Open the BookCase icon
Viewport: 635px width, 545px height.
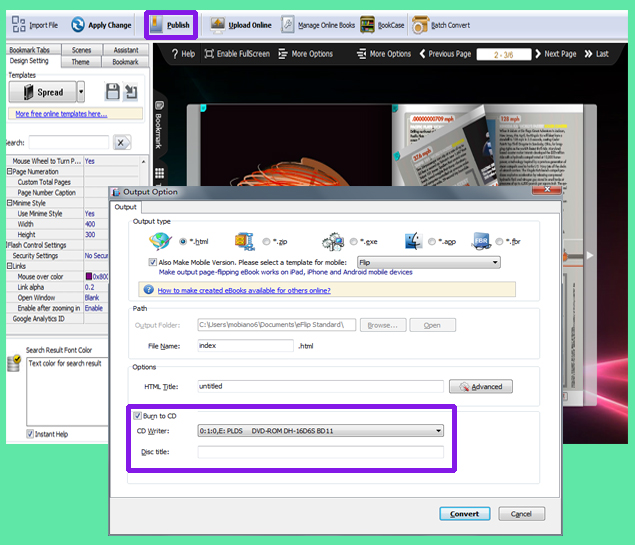pos(367,25)
